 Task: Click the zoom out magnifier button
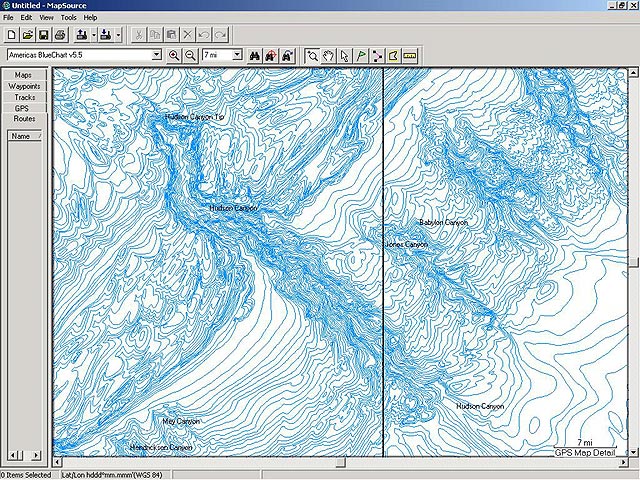point(190,55)
